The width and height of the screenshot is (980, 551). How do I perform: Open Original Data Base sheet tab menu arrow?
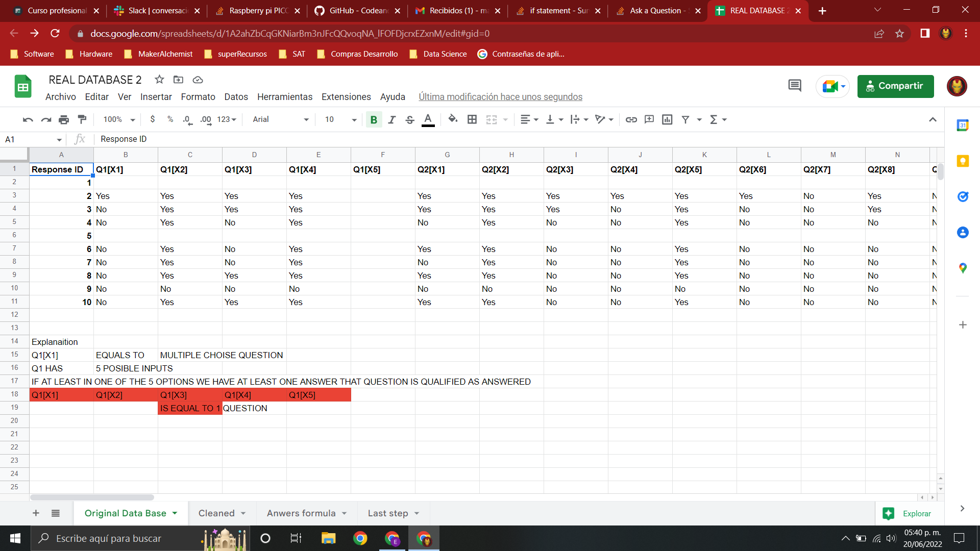[x=175, y=513]
